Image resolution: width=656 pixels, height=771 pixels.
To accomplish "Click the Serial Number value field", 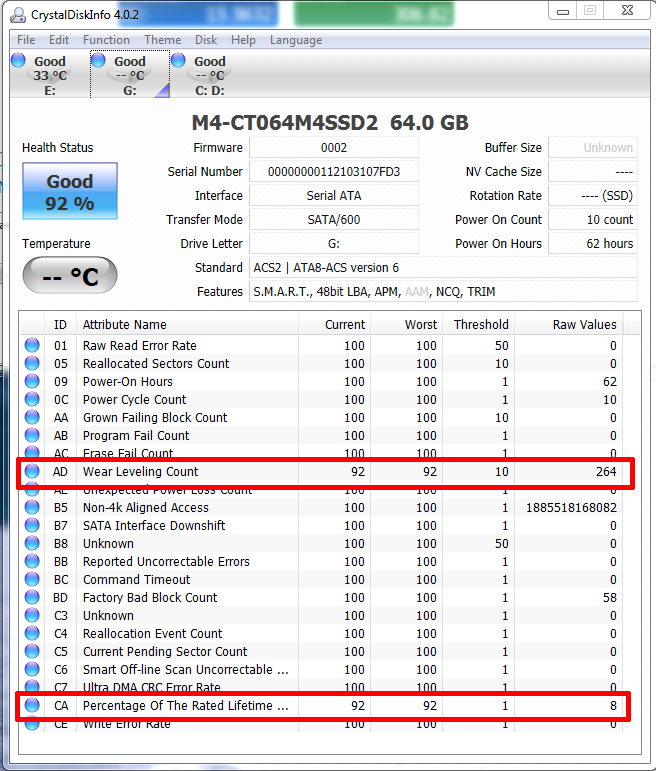I will tap(334, 172).
